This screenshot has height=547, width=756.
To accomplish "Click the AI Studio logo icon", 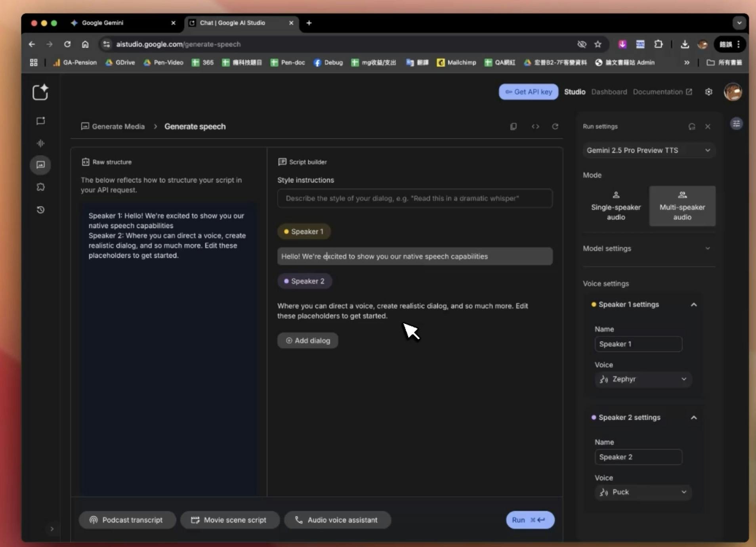I will 40,92.
